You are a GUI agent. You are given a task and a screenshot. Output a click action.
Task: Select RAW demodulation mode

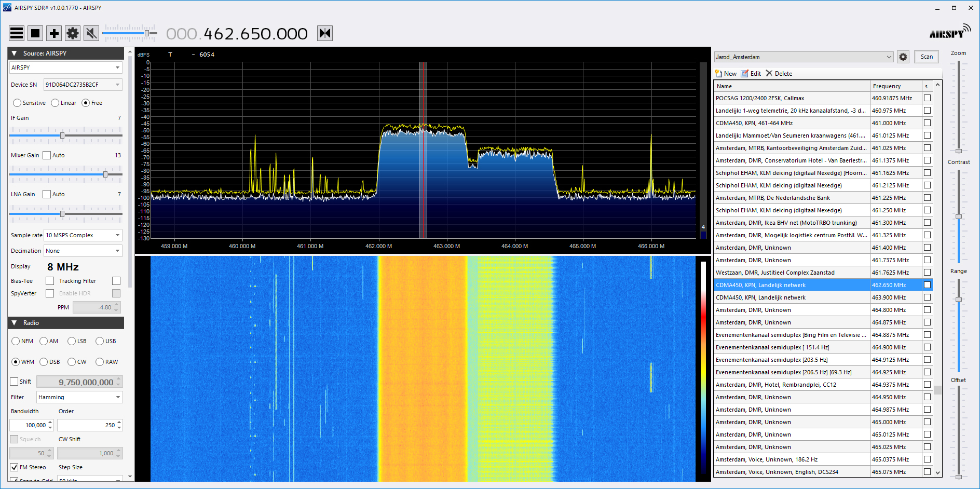100,362
